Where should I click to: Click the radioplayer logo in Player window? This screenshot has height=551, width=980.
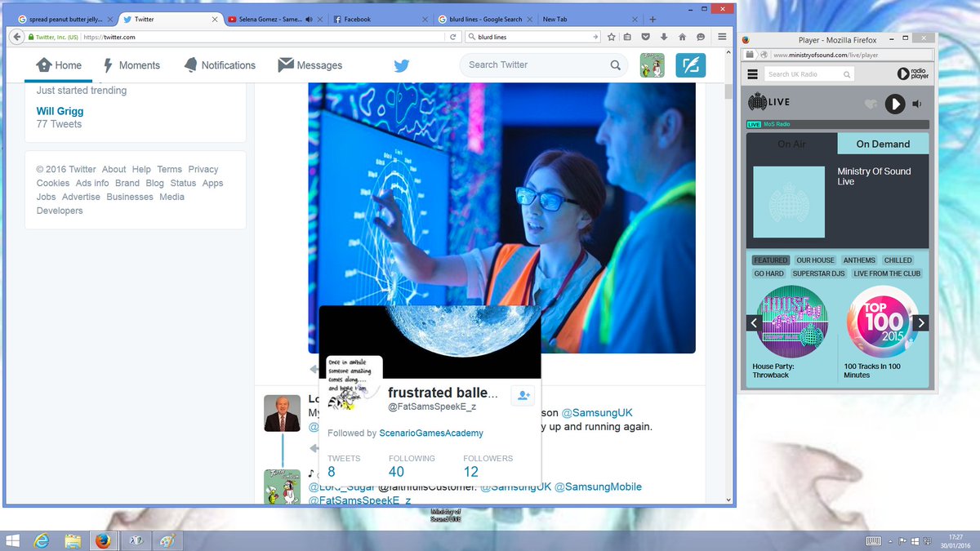[x=913, y=74]
